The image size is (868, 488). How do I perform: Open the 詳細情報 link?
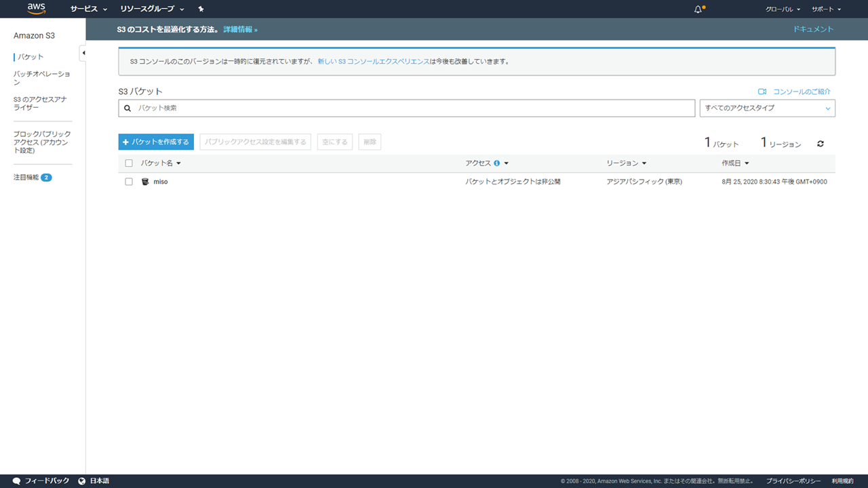point(240,30)
